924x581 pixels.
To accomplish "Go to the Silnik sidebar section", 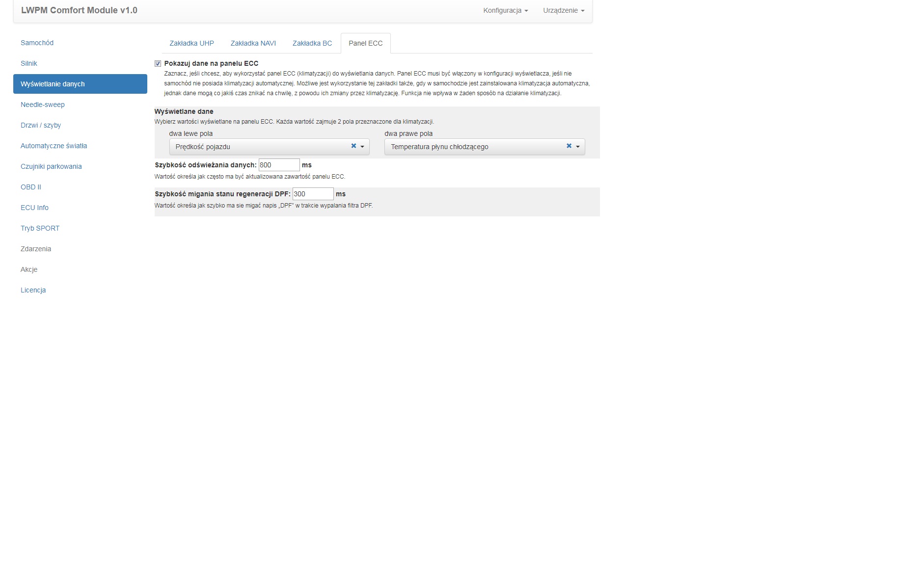I will point(29,63).
